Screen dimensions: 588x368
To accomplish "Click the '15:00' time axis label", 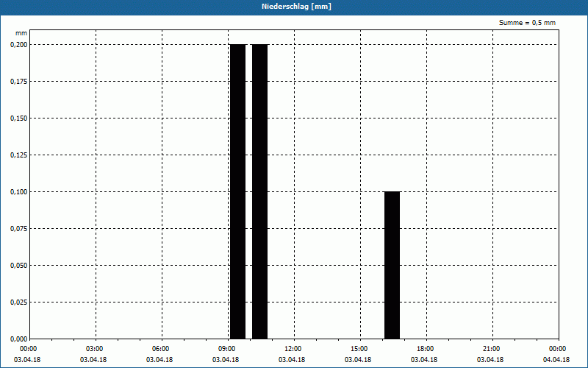I will point(359,349).
